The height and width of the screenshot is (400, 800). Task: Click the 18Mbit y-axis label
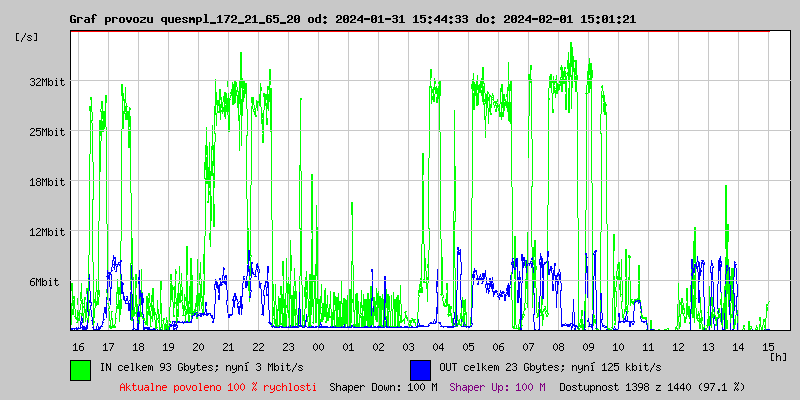pos(46,182)
